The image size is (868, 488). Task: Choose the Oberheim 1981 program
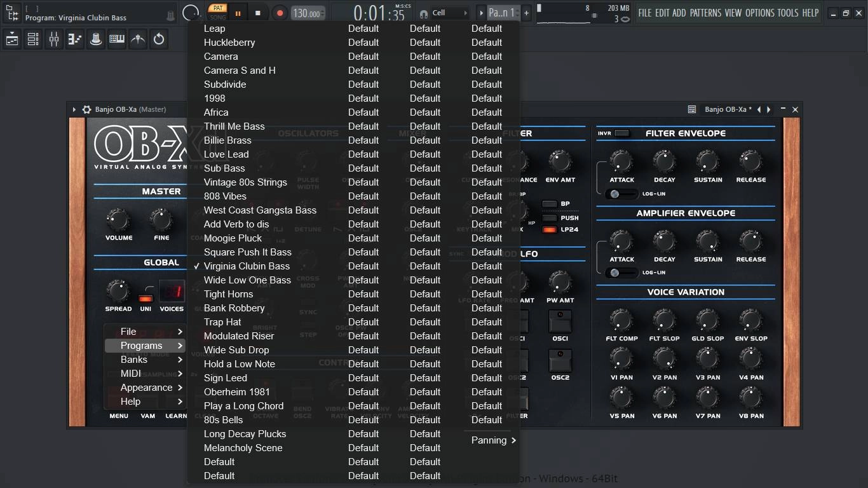(237, 392)
